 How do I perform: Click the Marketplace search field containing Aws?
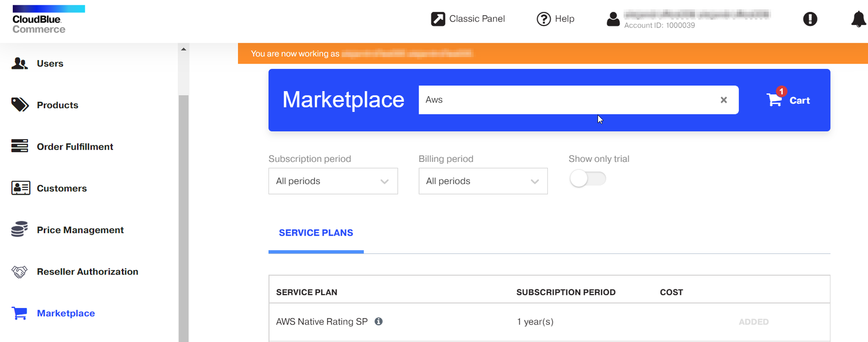[x=578, y=100]
